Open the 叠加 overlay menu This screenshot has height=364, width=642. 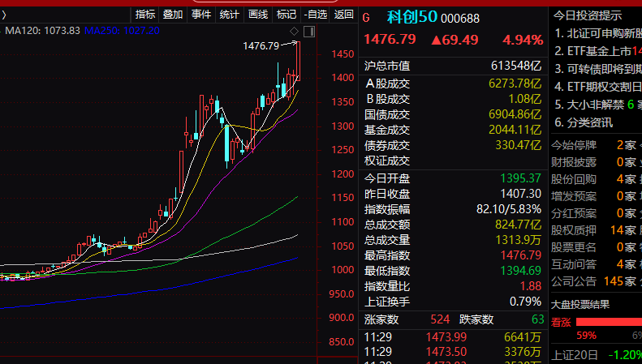click(173, 15)
